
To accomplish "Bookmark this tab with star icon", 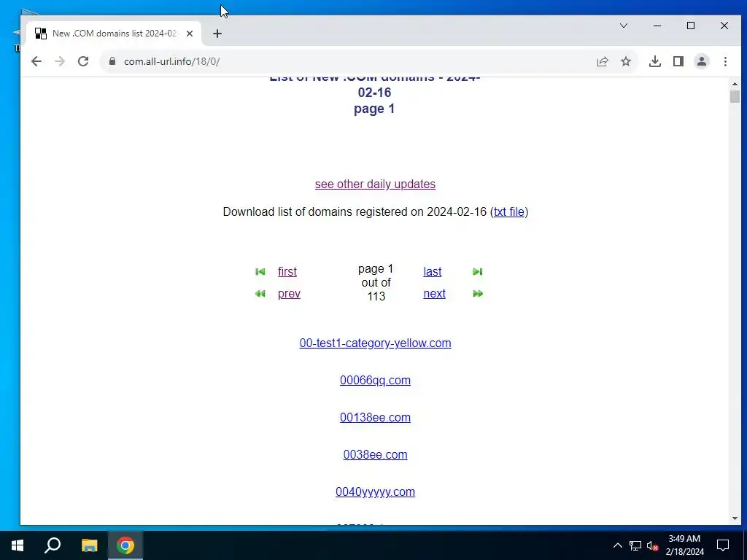I will (626, 61).
